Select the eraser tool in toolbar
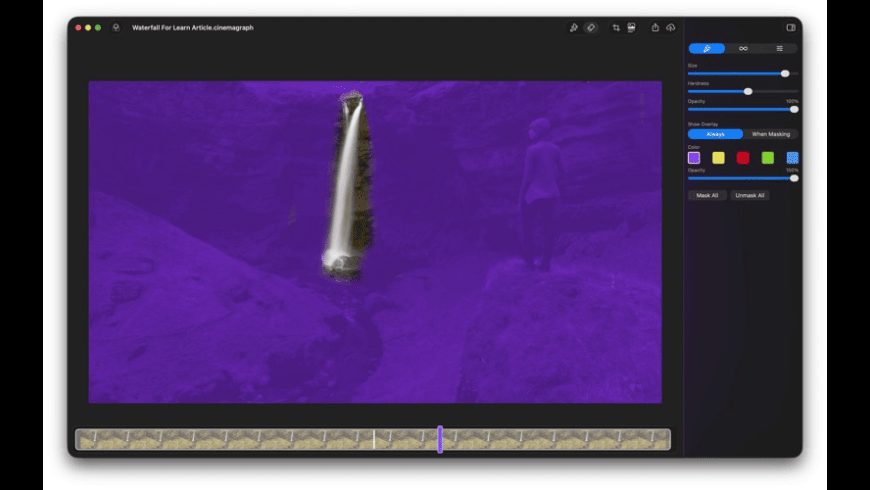This screenshot has width=870, height=490. pos(591,28)
